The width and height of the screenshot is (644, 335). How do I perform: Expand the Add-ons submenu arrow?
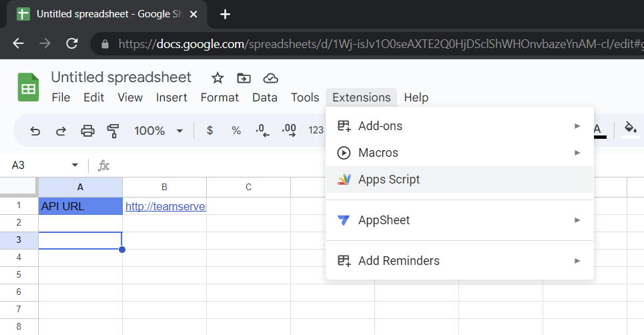coord(577,126)
